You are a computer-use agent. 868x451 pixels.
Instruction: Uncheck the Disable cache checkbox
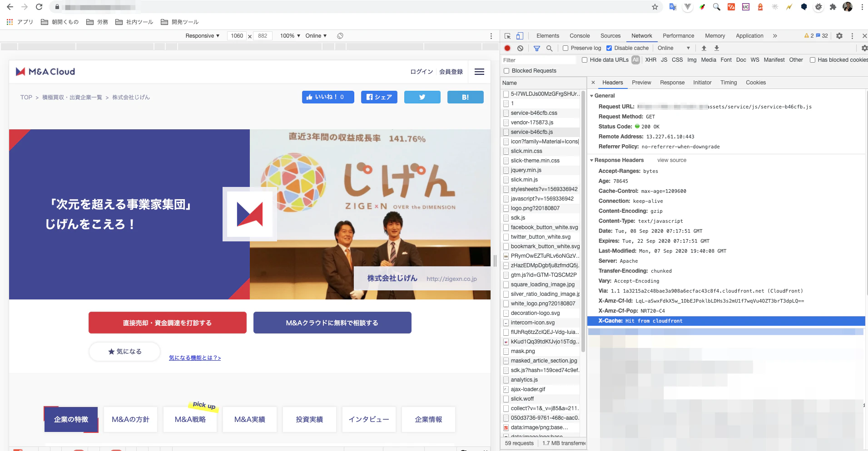point(609,48)
